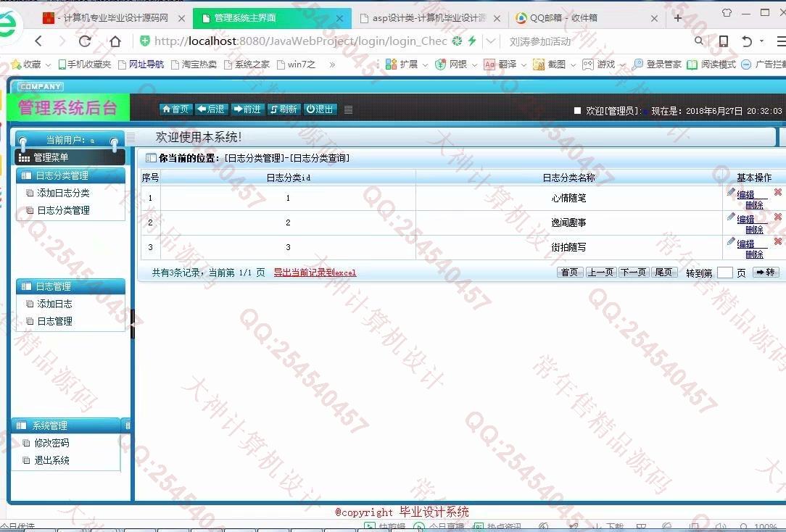Open 修改密码 menu item

click(51, 443)
